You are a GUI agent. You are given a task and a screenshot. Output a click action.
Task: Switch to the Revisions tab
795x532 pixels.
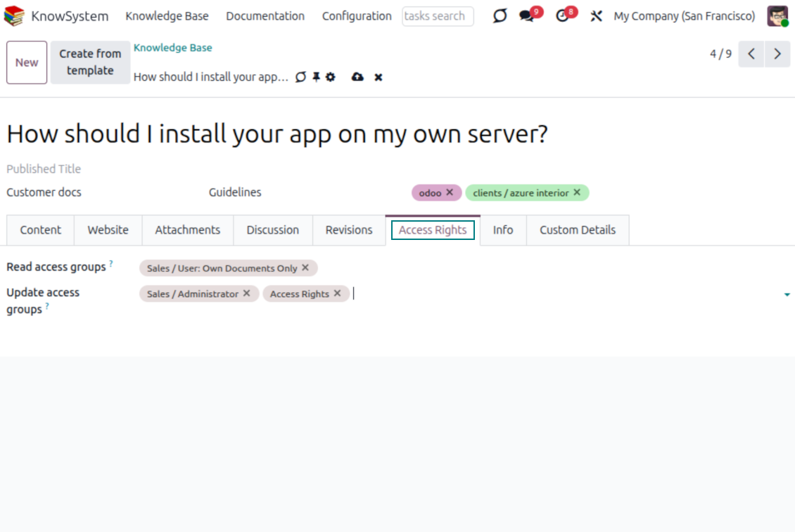(349, 230)
